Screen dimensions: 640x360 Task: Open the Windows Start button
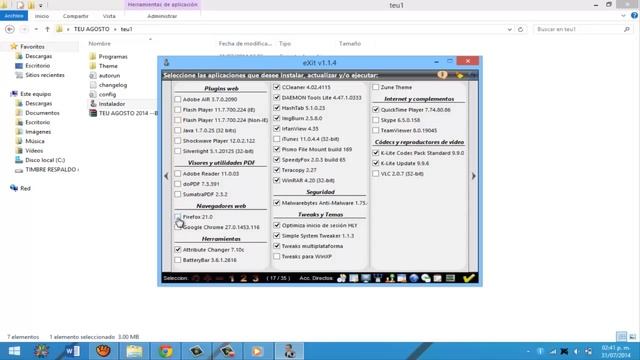coord(15,351)
